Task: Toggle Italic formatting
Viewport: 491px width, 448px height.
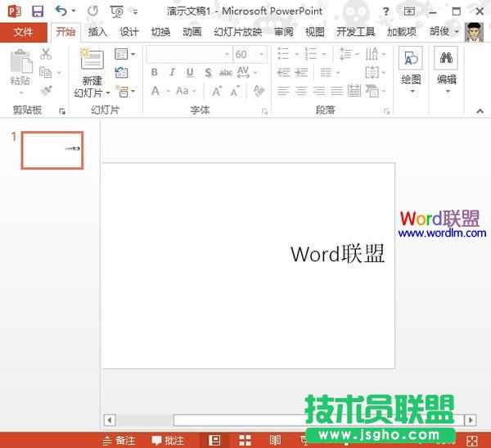Action: coord(172,72)
